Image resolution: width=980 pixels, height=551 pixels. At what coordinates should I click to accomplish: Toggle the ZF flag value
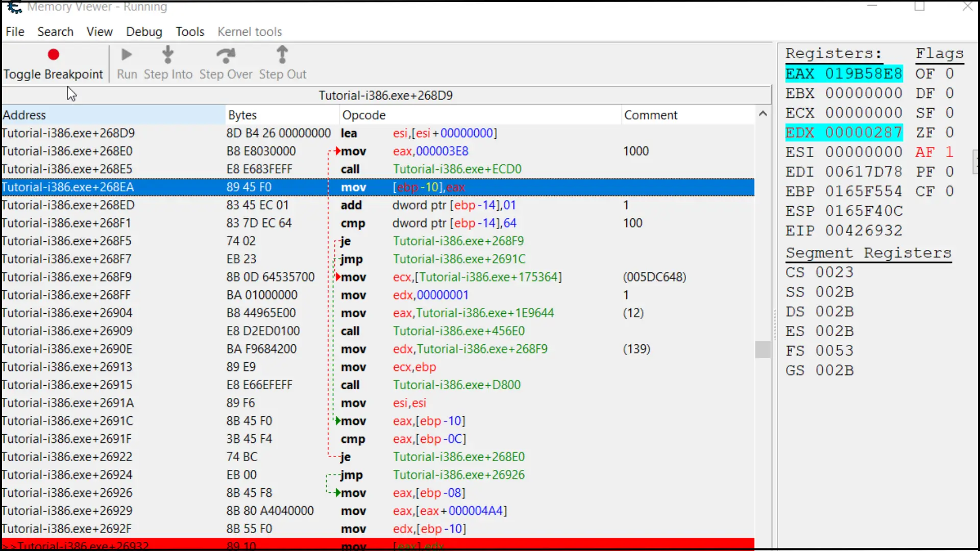(949, 133)
